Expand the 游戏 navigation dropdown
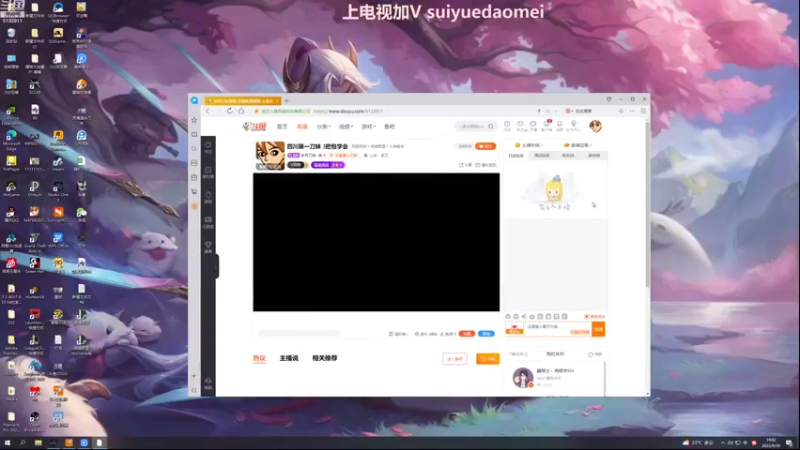The width and height of the screenshot is (800, 450). pyautogui.click(x=368, y=127)
